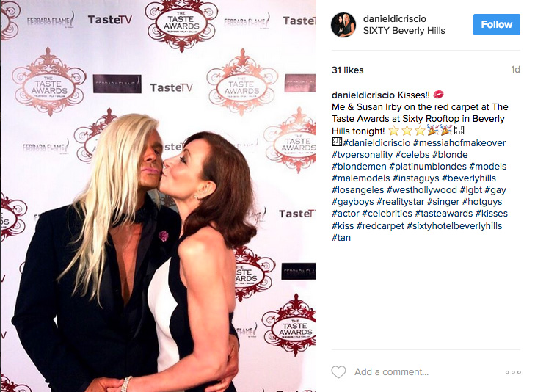Open danieldicriscio profile avatar
This screenshot has width=535, height=392.
343,24
